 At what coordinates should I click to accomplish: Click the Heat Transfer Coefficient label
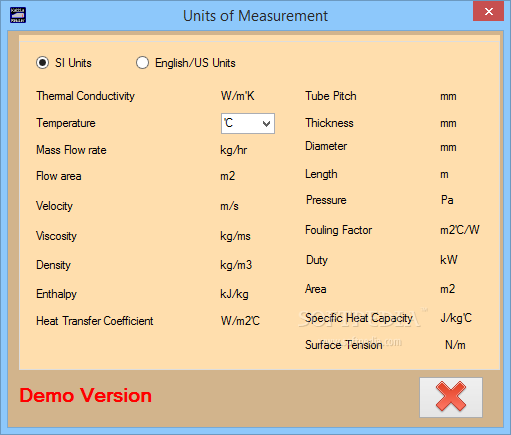(95, 321)
